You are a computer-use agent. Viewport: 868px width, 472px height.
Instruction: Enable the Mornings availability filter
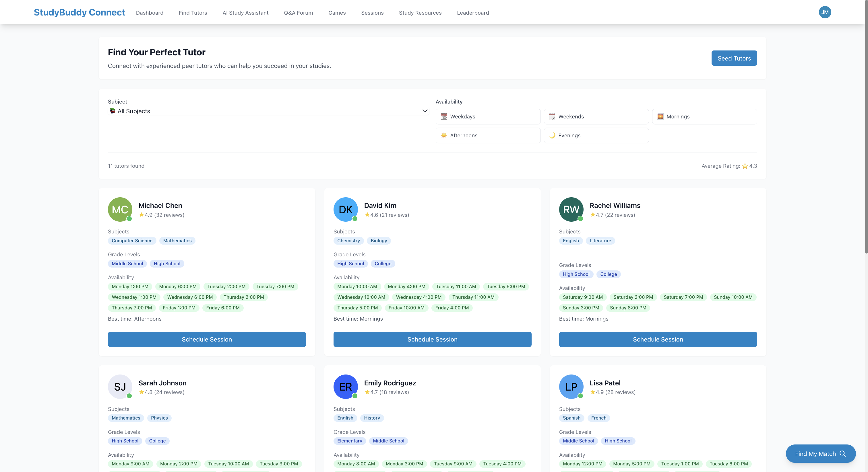[x=704, y=116]
